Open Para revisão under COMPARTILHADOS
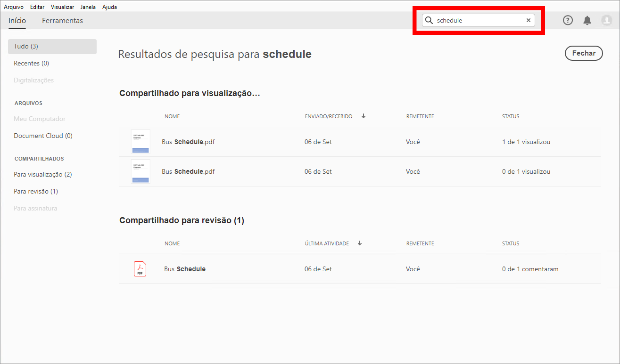Image resolution: width=620 pixels, height=364 pixels. (x=35, y=191)
